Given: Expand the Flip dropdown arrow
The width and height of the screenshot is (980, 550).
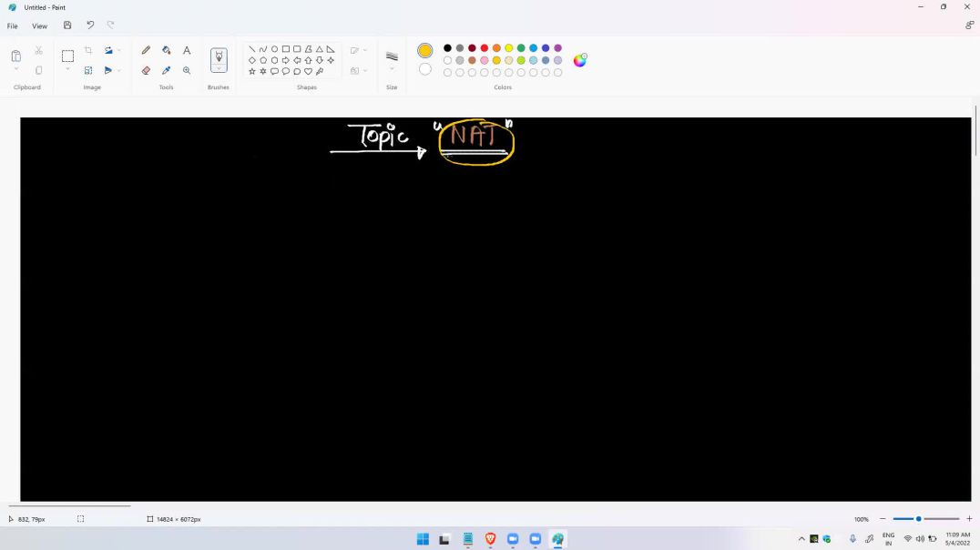Looking at the screenshot, I should [118, 71].
